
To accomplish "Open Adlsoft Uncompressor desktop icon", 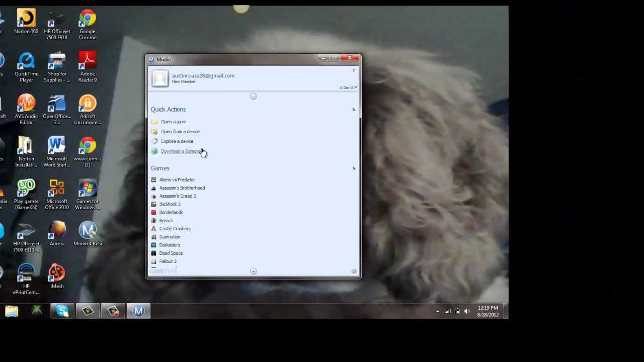I will click(88, 110).
